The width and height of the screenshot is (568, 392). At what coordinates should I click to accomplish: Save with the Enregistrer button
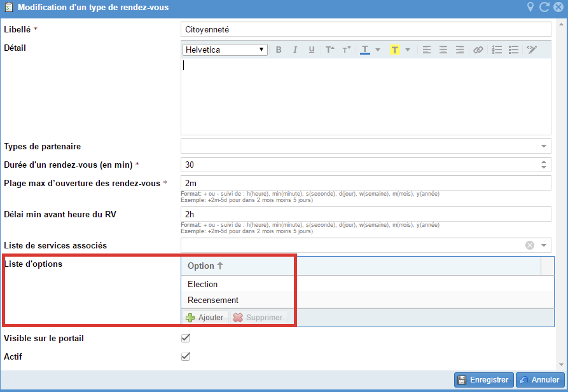pyautogui.click(x=483, y=380)
